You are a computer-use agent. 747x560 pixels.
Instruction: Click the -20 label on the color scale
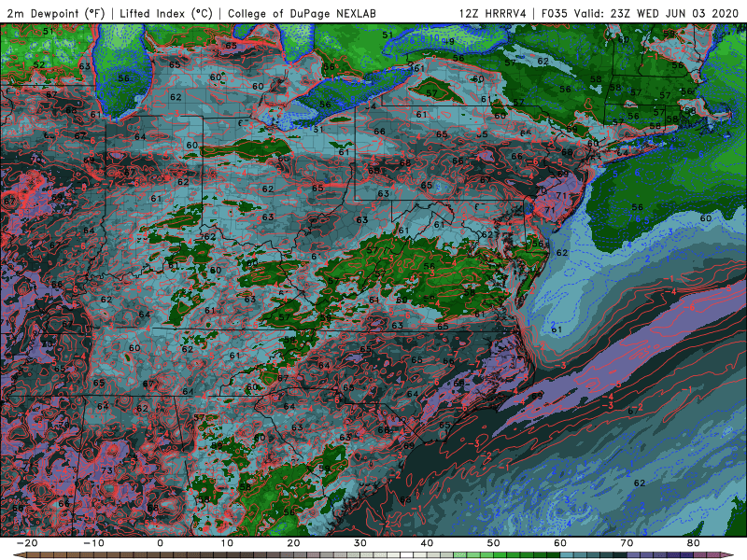[27, 543]
